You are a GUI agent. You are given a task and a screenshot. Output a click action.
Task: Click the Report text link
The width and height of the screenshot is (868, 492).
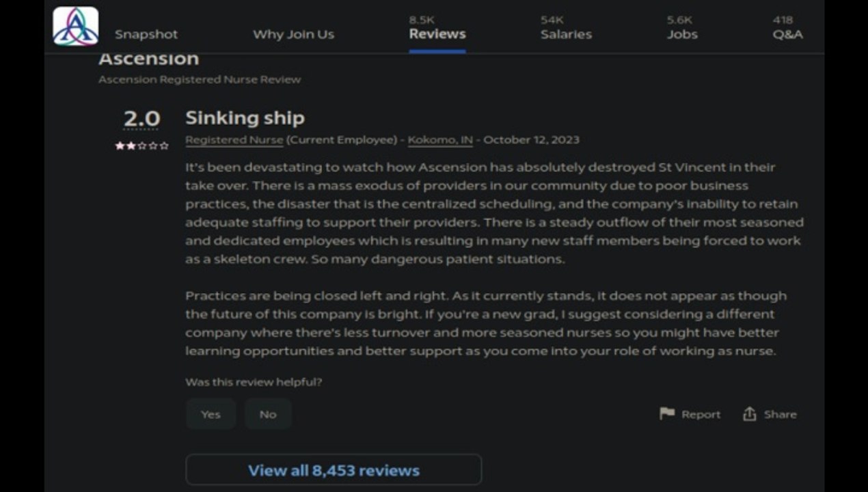(701, 414)
